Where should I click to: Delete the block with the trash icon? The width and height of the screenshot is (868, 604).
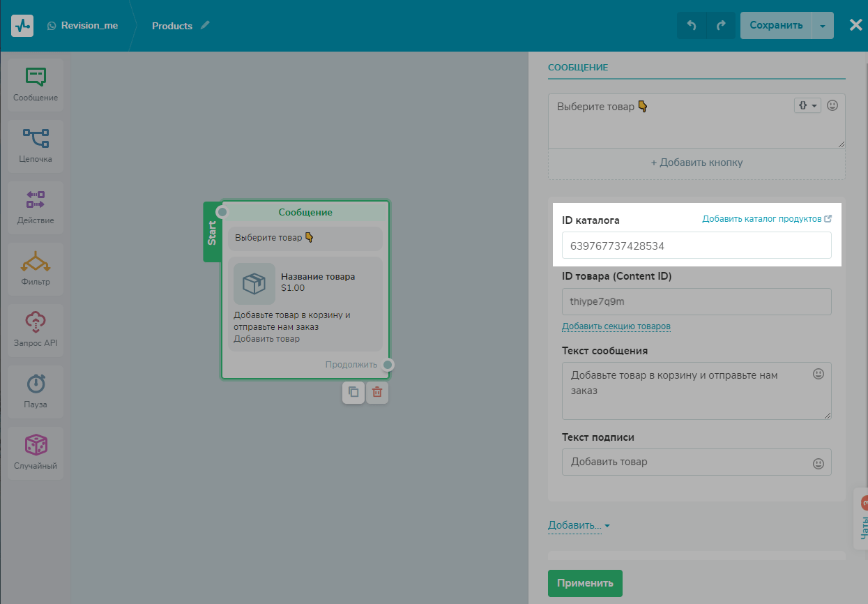click(x=377, y=392)
